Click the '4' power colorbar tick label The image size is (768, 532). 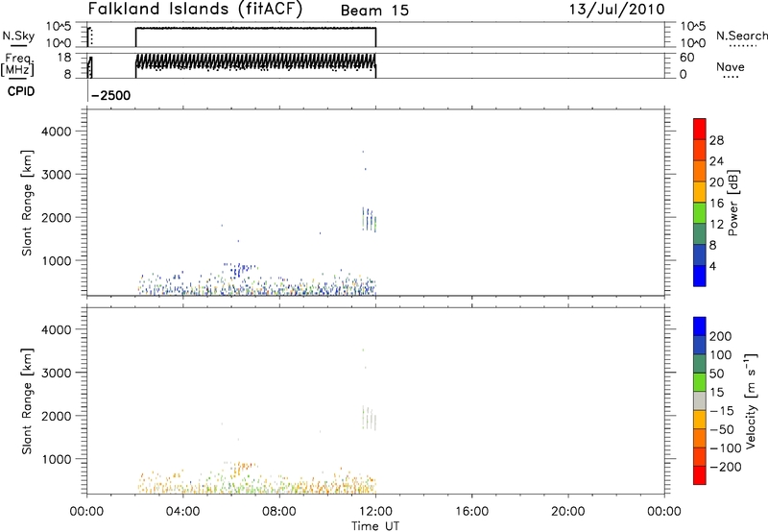(712, 266)
